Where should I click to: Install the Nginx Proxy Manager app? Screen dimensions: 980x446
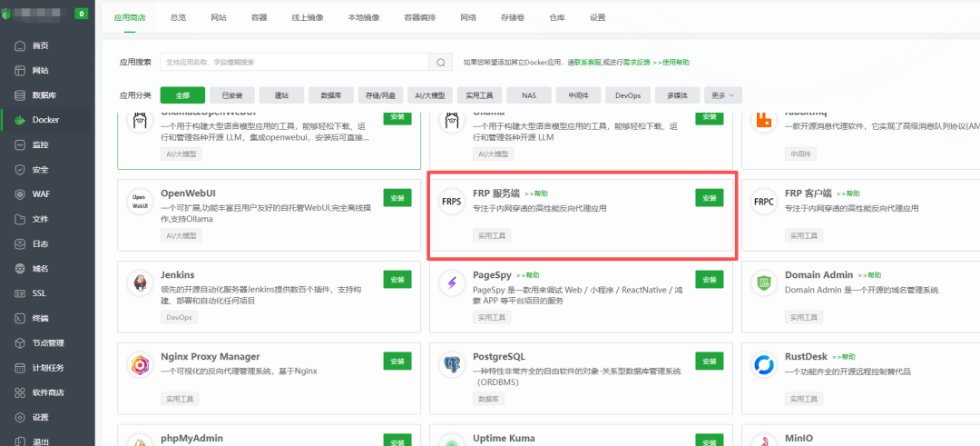[x=397, y=361]
